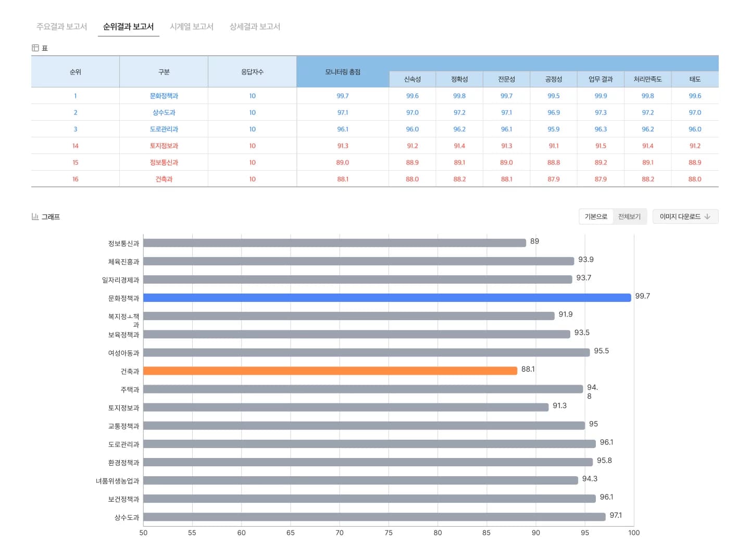
Task: Click the 건축과 link in the last row
Action: click(x=164, y=179)
